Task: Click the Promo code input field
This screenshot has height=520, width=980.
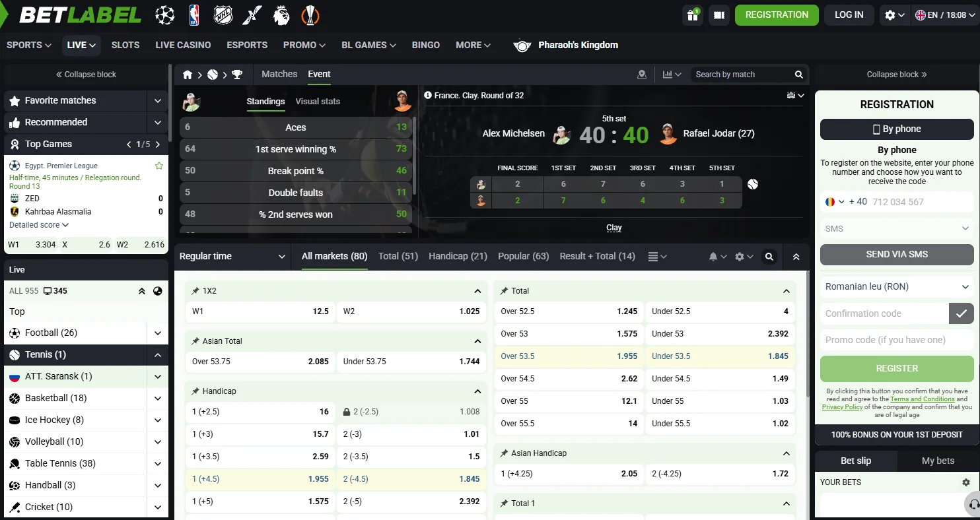Action: [897, 340]
